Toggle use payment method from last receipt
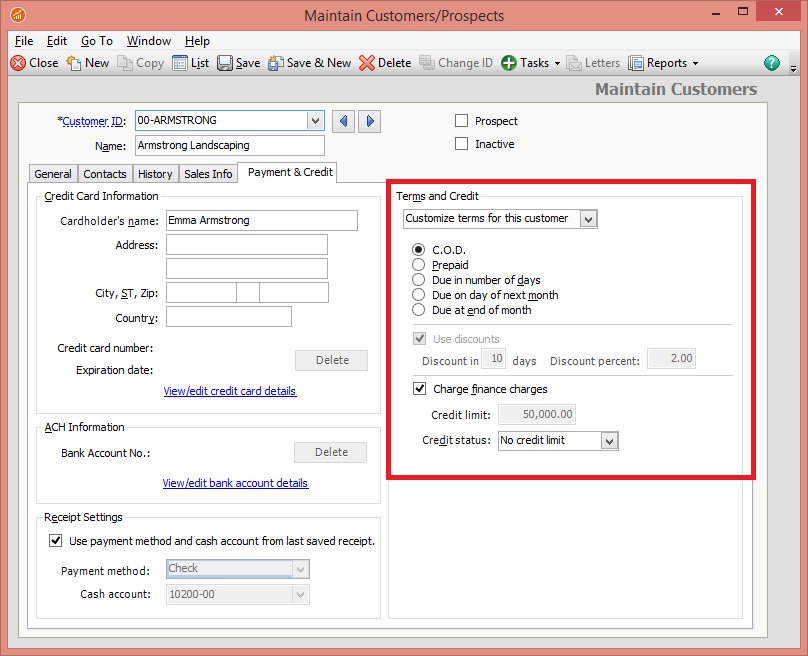 click(x=55, y=541)
